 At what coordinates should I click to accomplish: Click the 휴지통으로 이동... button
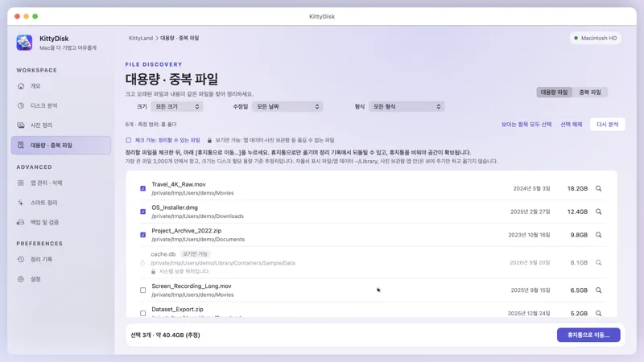[588, 335]
